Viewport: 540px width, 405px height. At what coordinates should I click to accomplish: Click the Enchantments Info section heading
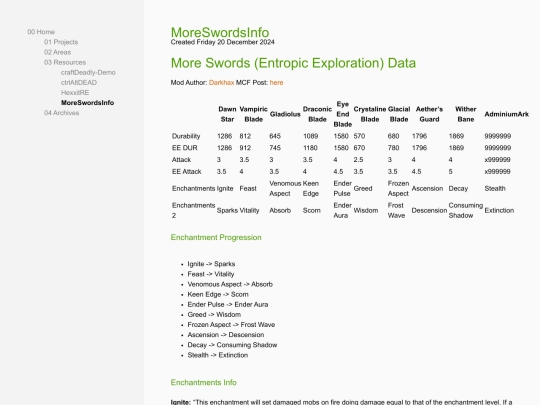tap(204, 383)
